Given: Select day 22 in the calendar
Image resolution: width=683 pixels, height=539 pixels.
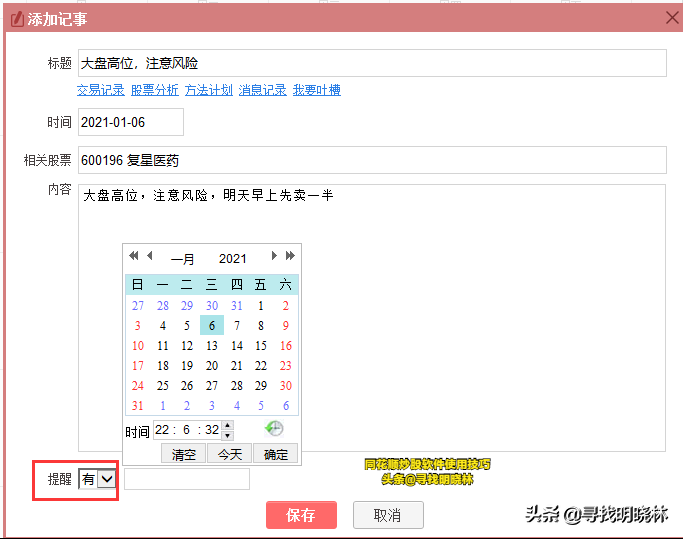Looking at the screenshot, I should click(x=260, y=366).
